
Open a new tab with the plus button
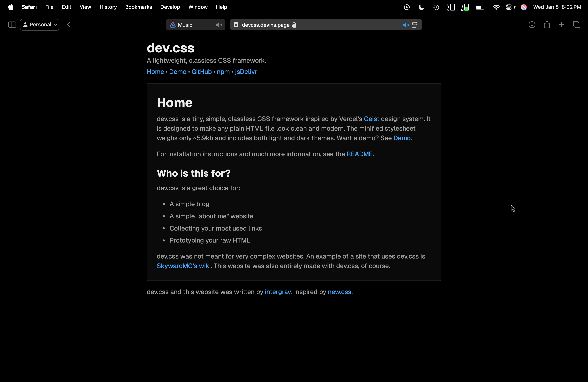click(561, 24)
